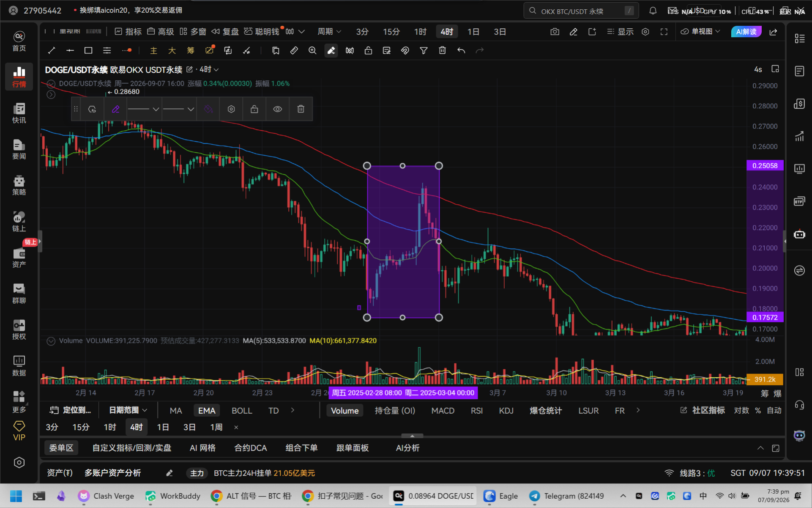
Task: Toggle the Volume indicator on
Action: (344, 410)
